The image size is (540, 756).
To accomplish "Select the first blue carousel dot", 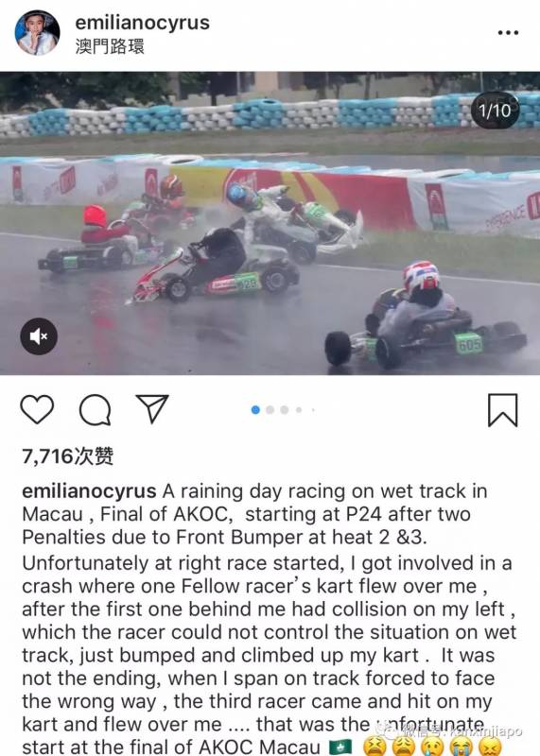I will point(255,410).
